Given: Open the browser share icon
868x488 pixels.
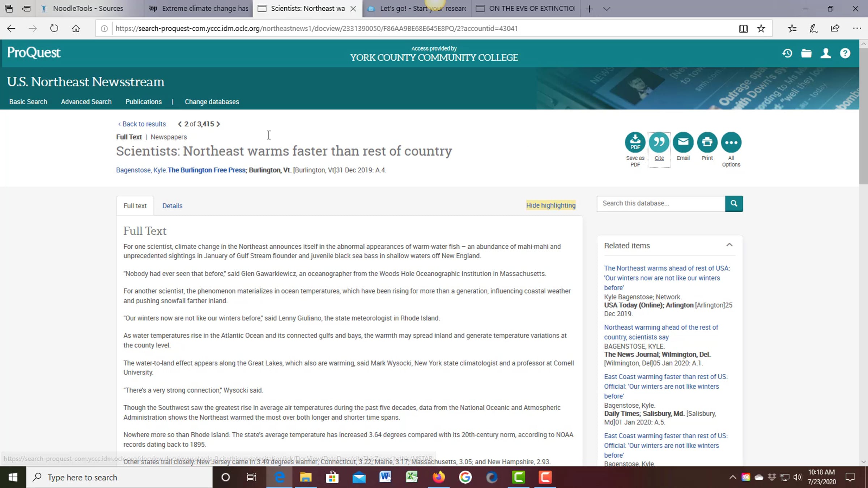Looking at the screenshot, I should click(835, 29).
